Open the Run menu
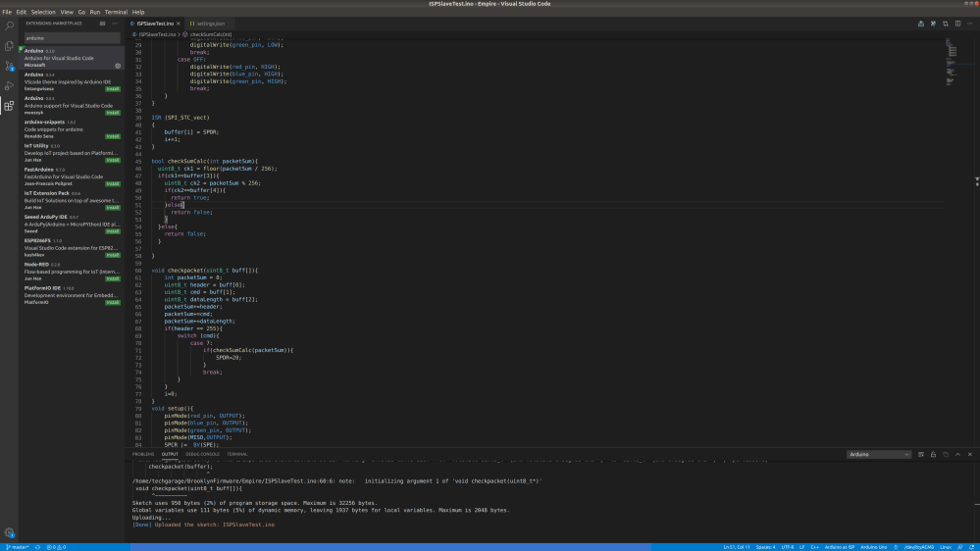The image size is (980, 551). click(x=94, y=12)
